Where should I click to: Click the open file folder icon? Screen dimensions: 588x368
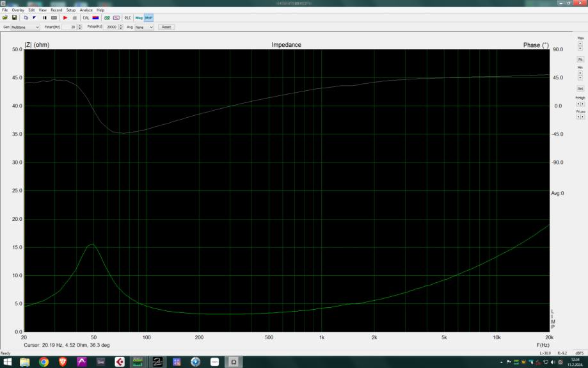pos(5,18)
